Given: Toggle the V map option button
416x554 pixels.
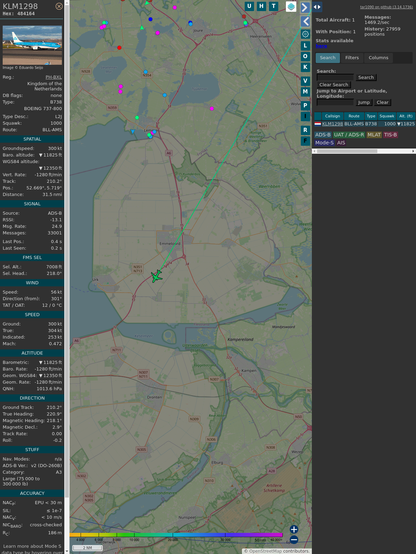Looking at the screenshot, I should tap(305, 81).
